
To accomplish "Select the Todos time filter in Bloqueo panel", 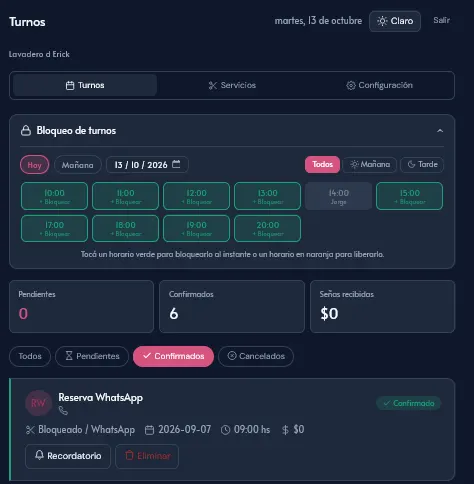I will pos(322,164).
